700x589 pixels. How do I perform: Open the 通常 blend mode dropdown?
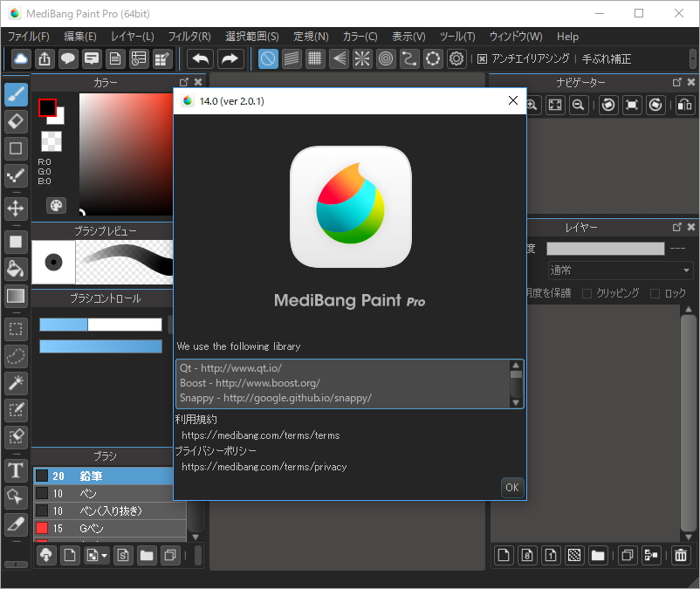pos(620,271)
